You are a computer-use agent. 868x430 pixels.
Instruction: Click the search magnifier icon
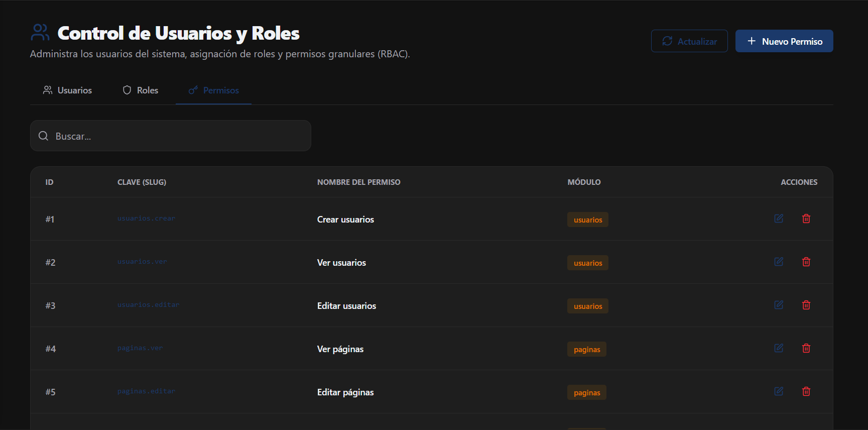(44, 136)
